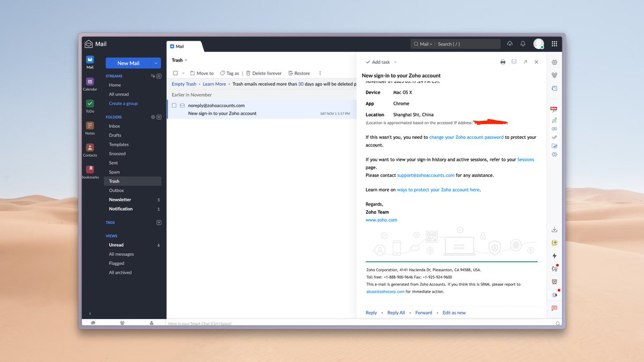Tick the select-all emails checkbox
The image size is (644, 362).
pos(175,73)
